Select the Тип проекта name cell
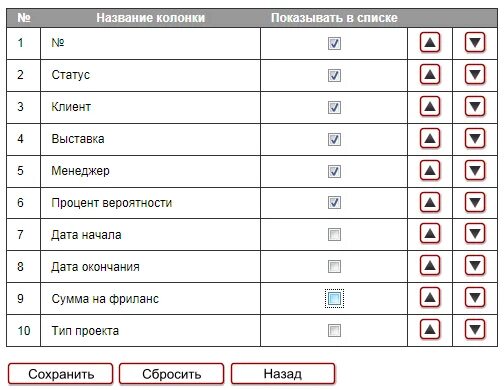This screenshot has height=390, width=504. click(150, 331)
